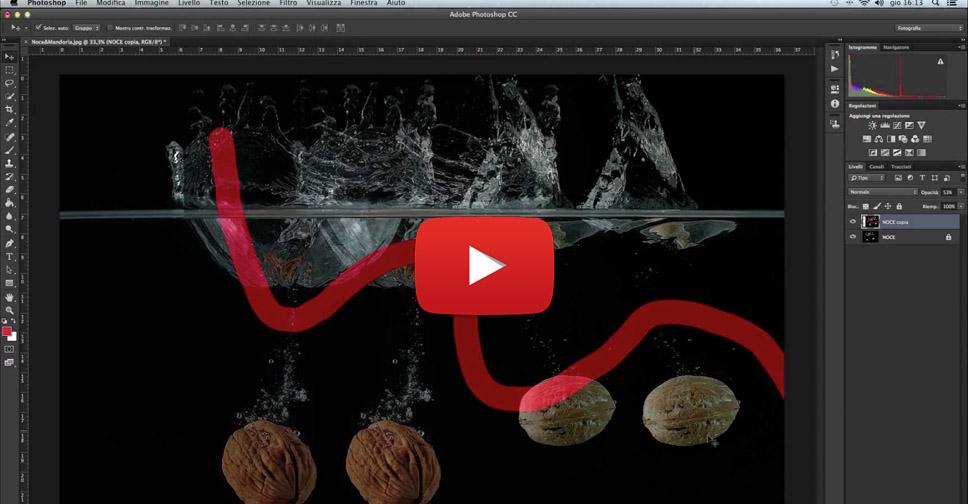Viewport: 968px width, 504px height.
Task: Select the Type tool
Action: click(9, 257)
